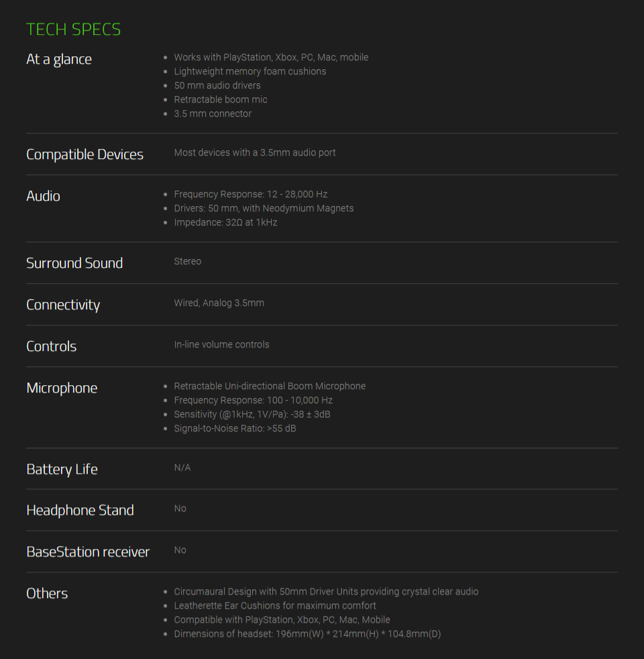The width and height of the screenshot is (644, 659).
Task: Select In-line volume controls text
Action: tap(222, 345)
